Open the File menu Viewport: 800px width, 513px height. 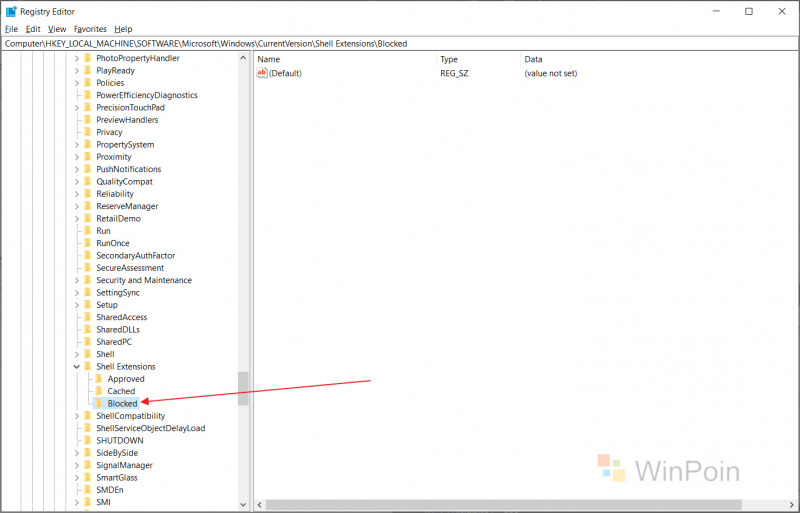pyautogui.click(x=11, y=29)
